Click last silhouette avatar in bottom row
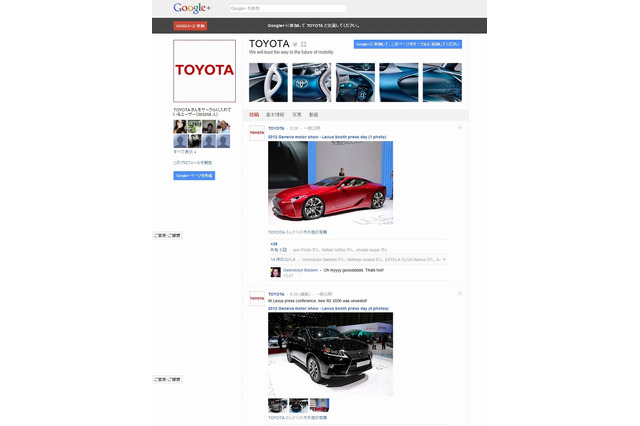This screenshot has width=640, height=426. [x=223, y=141]
